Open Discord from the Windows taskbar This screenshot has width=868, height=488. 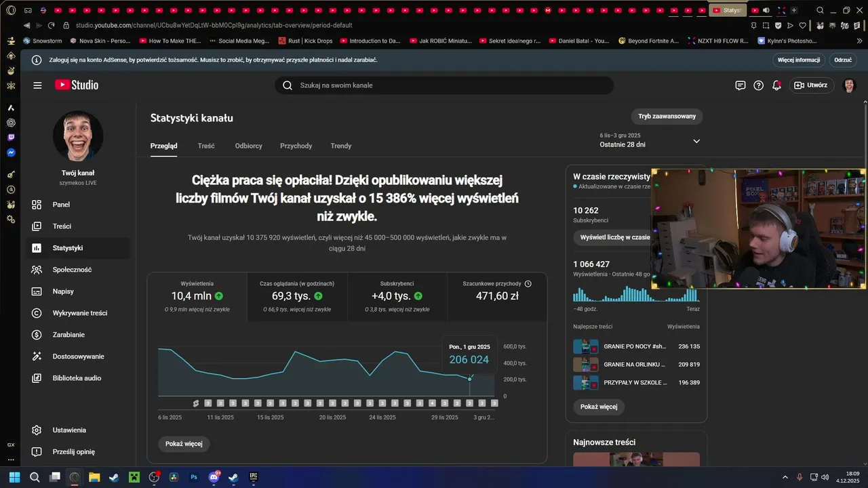click(214, 477)
